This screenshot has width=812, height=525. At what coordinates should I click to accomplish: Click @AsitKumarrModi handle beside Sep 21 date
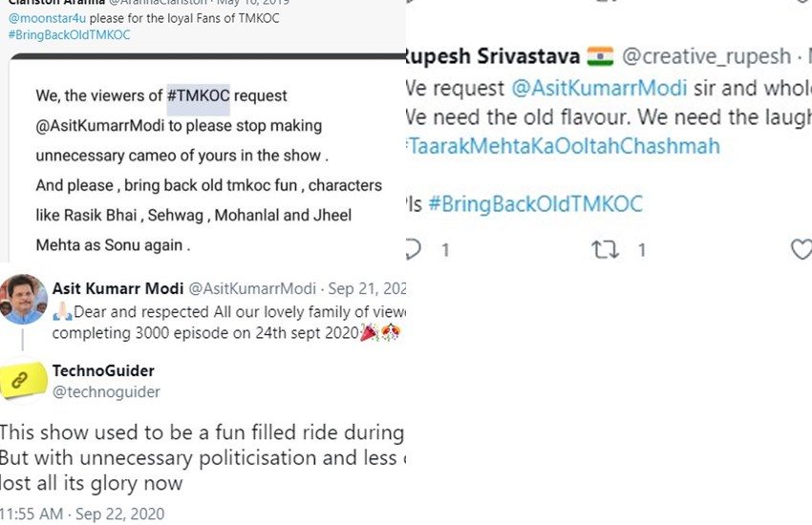[252, 288]
